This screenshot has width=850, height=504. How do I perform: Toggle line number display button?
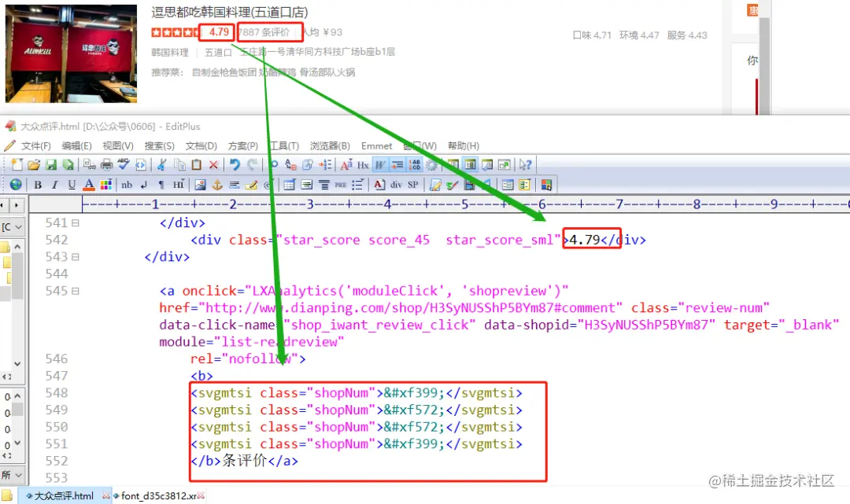click(x=415, y=164)
